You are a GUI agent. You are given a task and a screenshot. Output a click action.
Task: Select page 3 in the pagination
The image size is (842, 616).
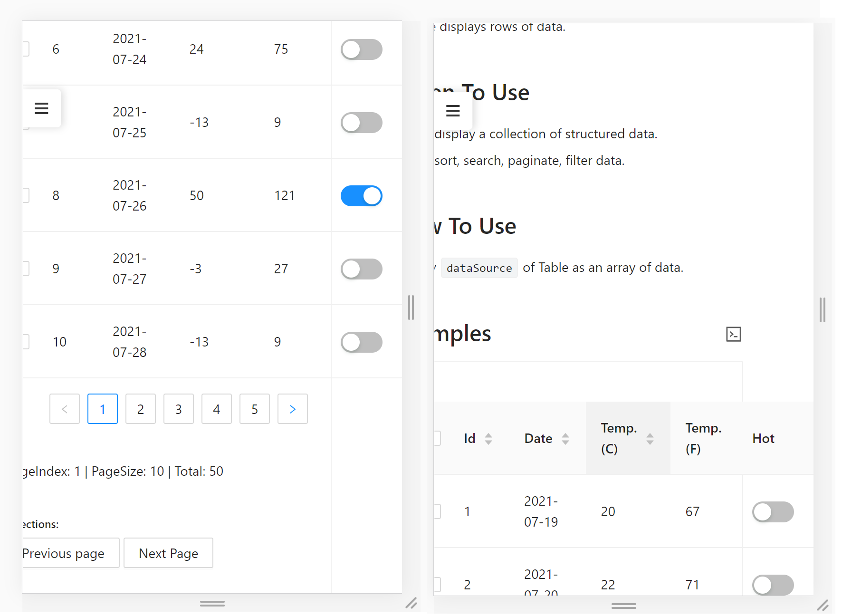pos(179,409)
